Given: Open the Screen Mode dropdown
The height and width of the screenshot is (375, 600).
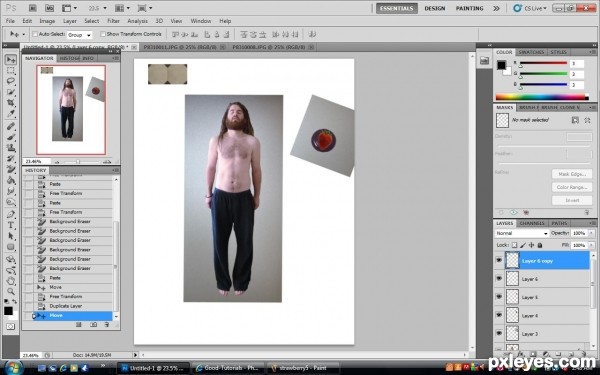Looking at the screenshot, I should 145,8.
